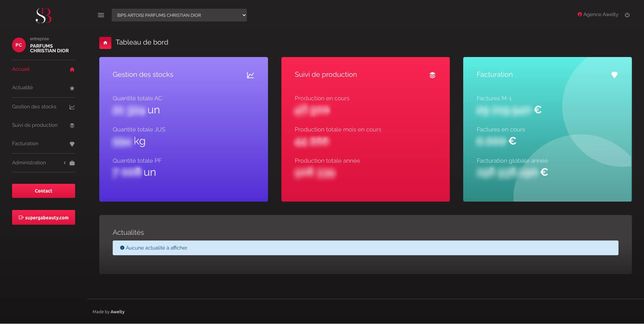Expand the Administration sidebar menu
Image resolution: width=644 pixels, height=324 pixels.
[29, 163]
